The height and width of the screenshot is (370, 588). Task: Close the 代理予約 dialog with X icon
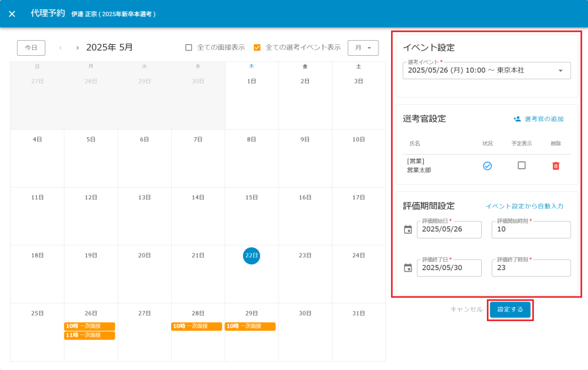[12, 14]
